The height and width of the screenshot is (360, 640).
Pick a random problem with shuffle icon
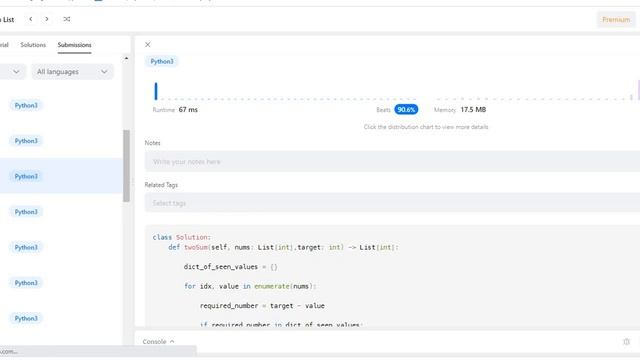[67, 19]
